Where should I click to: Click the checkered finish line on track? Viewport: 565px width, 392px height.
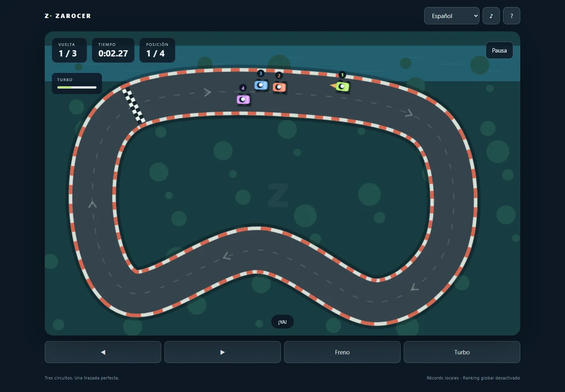pyautogui.click(x=134, y=106)
